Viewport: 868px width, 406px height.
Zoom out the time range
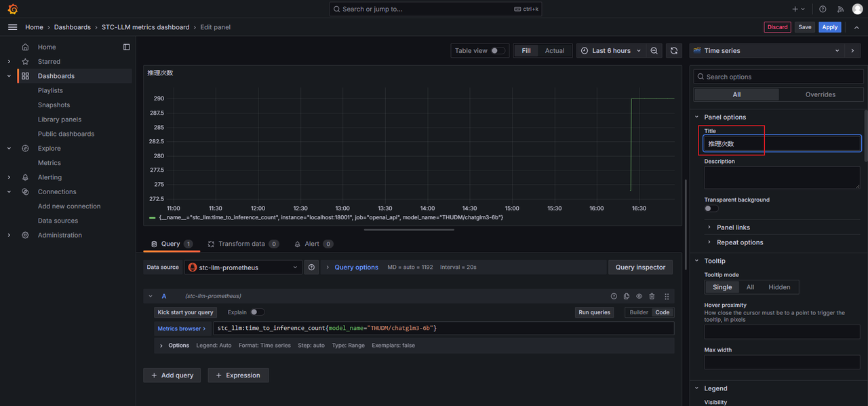coord(654,51)
